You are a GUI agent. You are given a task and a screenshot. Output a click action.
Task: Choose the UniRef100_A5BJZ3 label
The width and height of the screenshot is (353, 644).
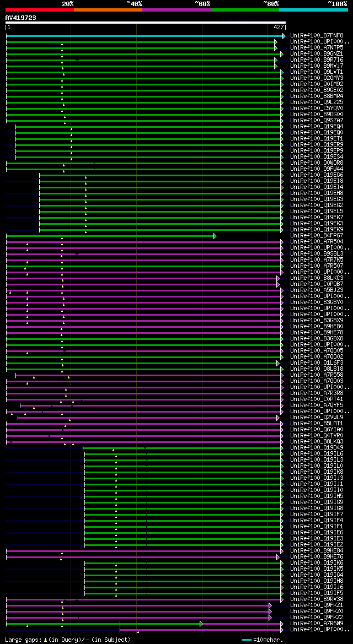pos(317,290)
